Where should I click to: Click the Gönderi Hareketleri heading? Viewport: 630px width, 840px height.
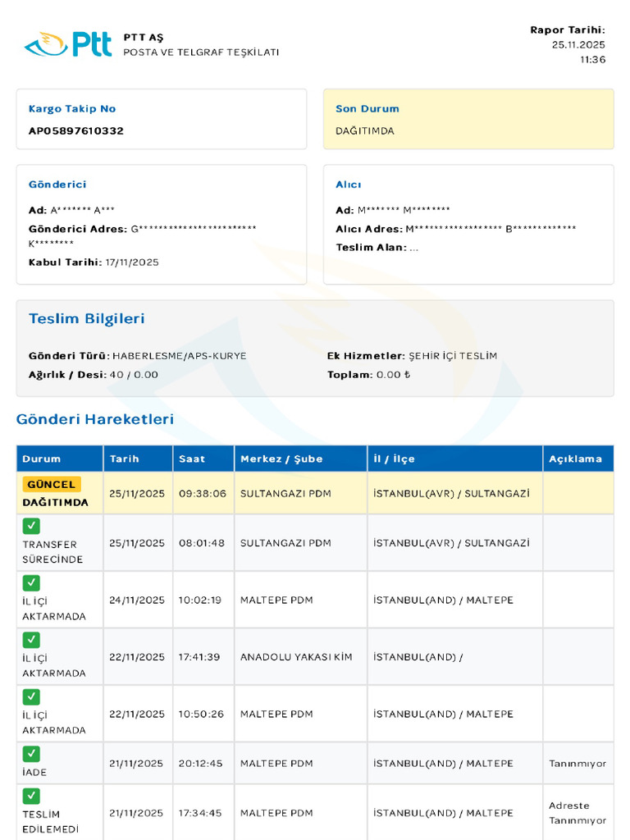click(x=95, y=419)
